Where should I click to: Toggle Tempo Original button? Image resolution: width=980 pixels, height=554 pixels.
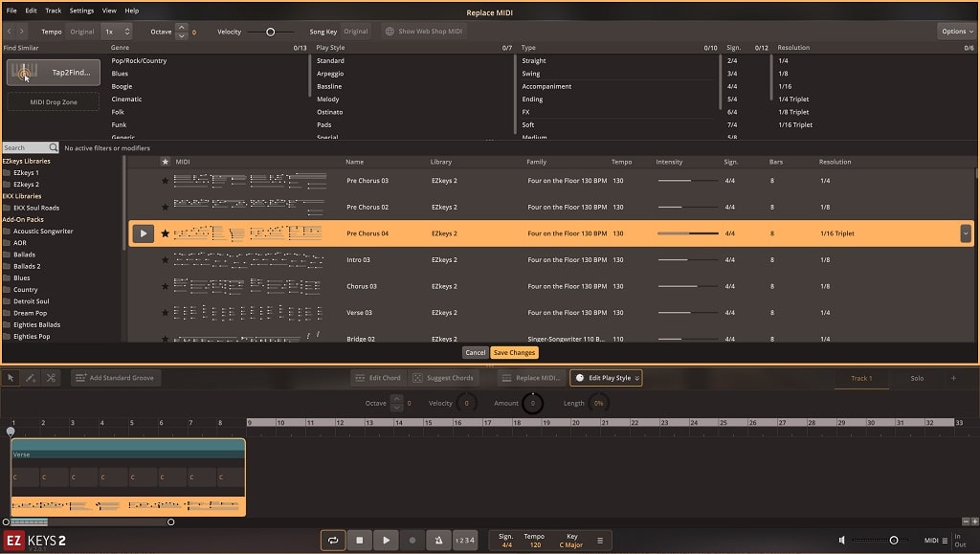pyautogui.click(x=82, y=32)
